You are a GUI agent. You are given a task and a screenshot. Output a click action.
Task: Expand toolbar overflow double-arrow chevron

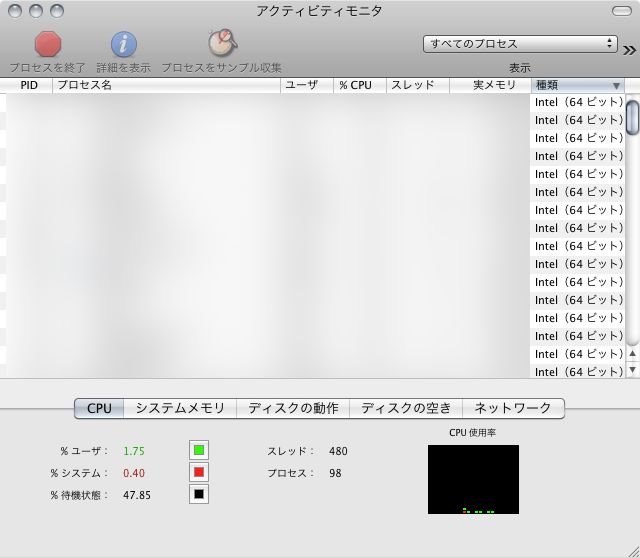click(629, 50)
